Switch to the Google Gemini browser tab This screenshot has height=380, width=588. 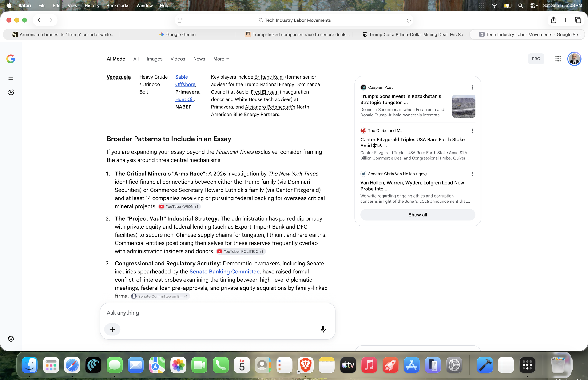coord(178,35)
